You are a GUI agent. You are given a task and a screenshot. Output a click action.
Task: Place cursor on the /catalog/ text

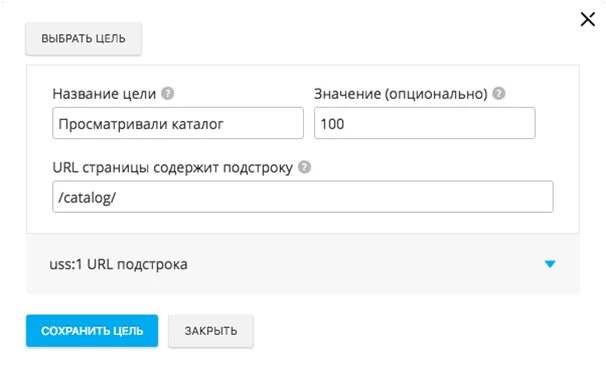87,197
